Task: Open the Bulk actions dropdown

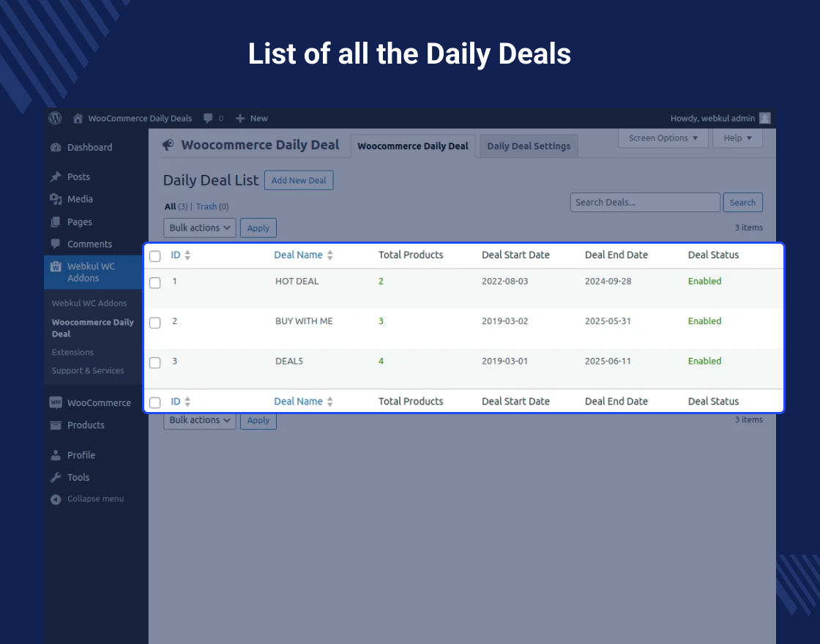Action: (199, 228)
